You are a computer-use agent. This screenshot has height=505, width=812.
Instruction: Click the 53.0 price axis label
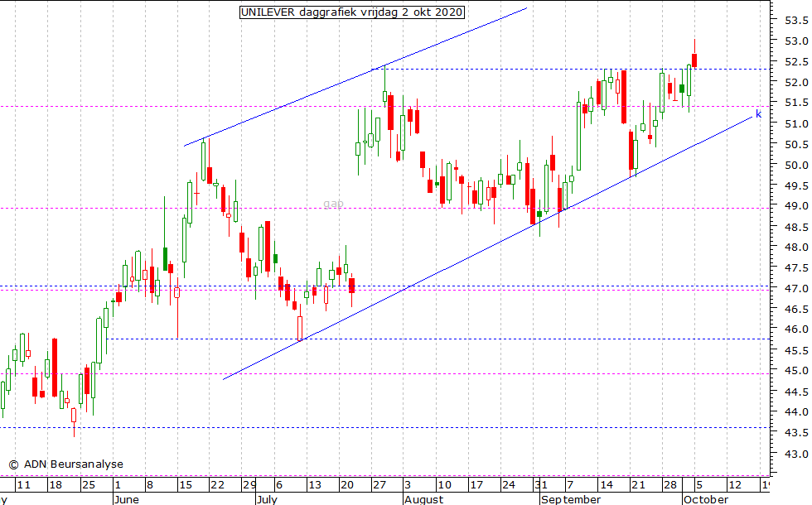(796, 41)
